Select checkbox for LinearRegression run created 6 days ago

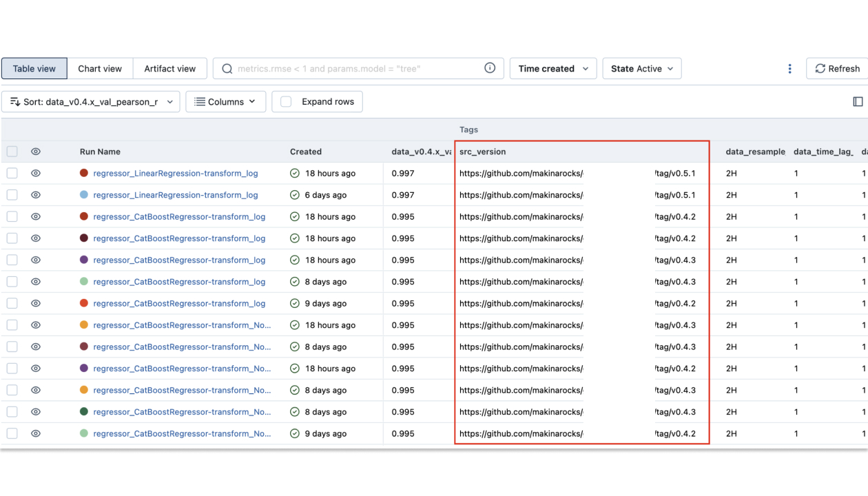[x=12, y=195]
